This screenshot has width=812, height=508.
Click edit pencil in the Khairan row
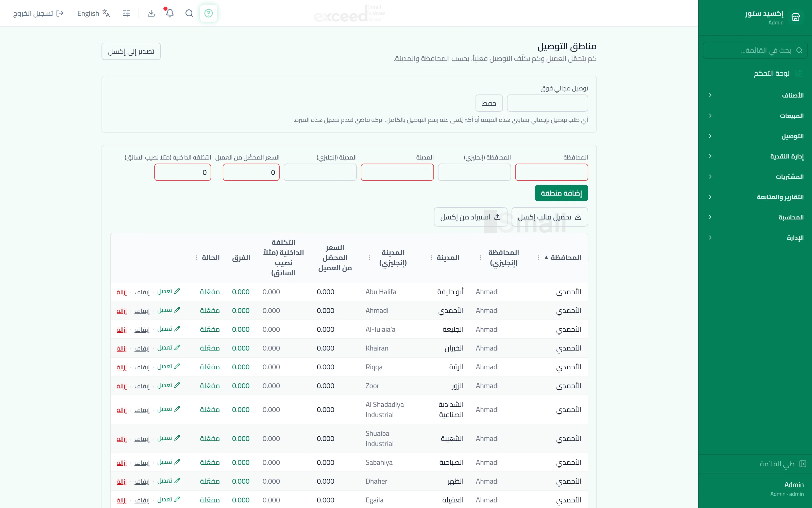pos(177,348)
